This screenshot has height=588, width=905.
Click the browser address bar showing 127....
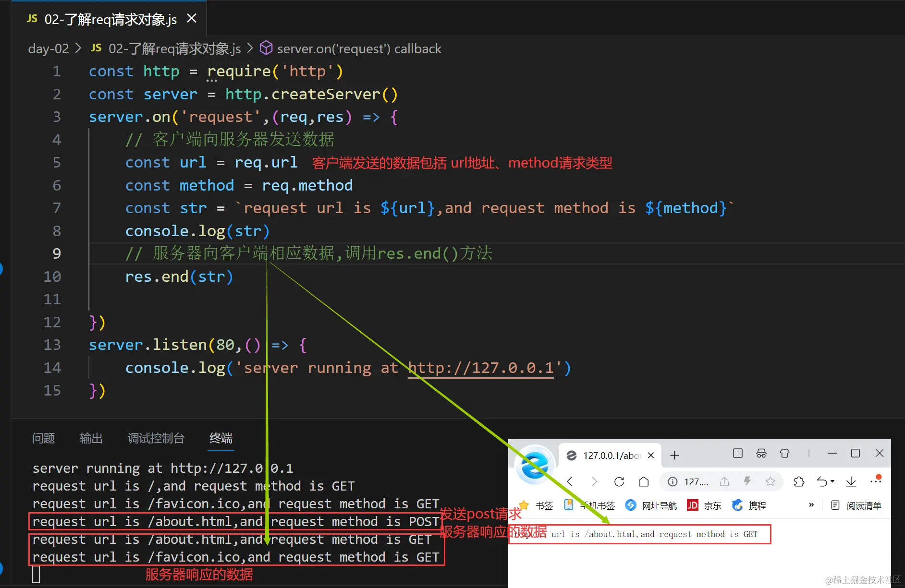click(697, 481)
